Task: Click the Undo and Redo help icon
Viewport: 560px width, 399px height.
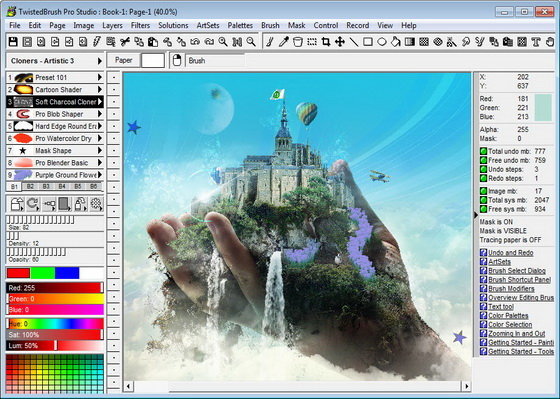Action: [483, 253]
